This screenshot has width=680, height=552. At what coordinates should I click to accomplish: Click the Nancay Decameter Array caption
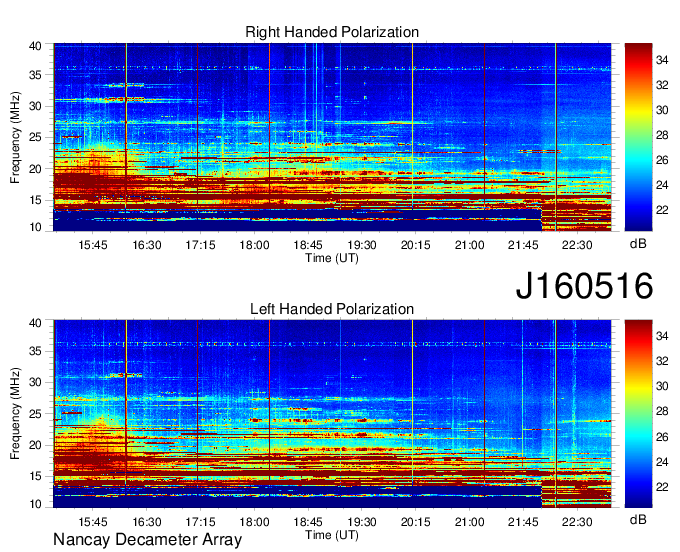pyautogui.click(x=147, y=539)
